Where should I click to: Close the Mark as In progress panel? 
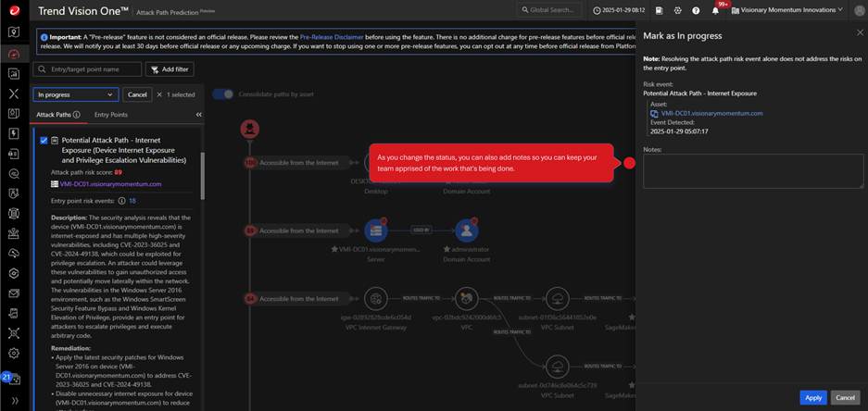click(x=860, y=33)
